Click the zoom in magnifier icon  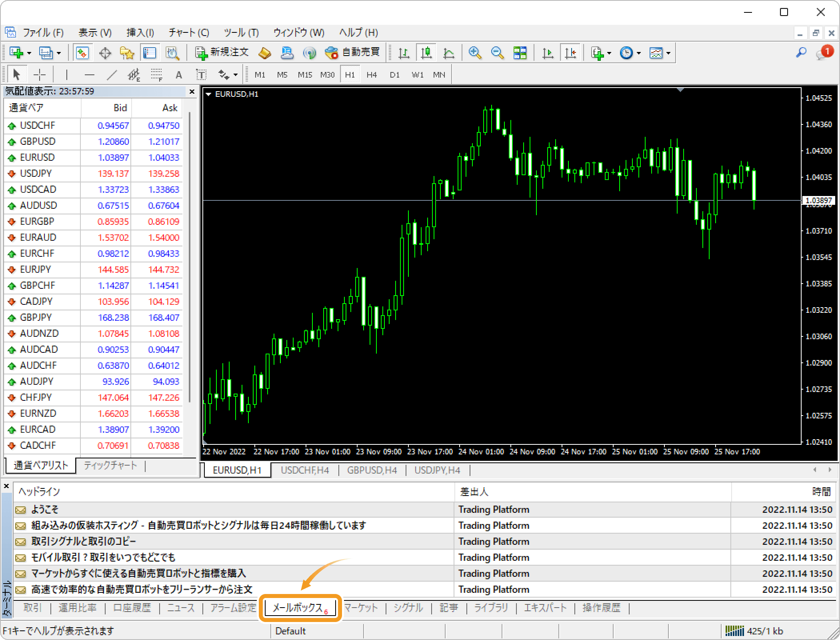[x=475, y=53]
